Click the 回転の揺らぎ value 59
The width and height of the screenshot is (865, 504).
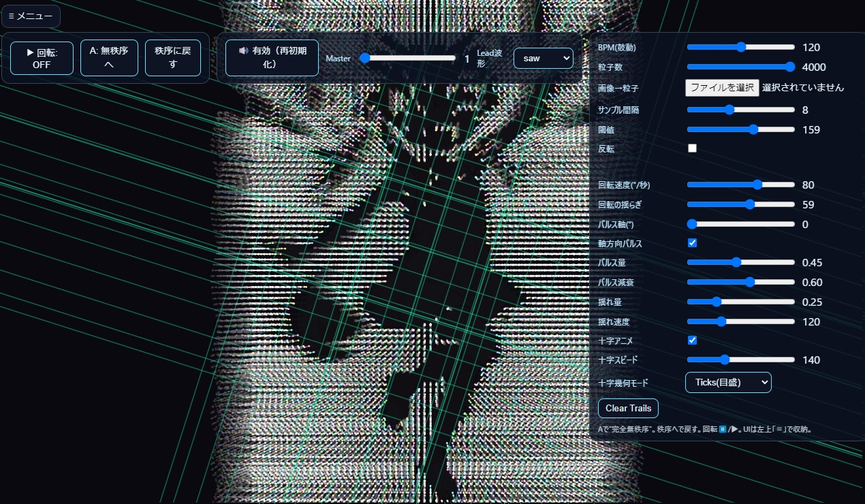[x=808, y=205]
